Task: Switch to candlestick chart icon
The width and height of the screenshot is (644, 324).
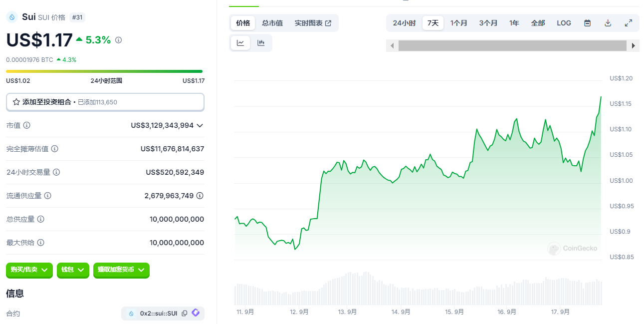Action: tap(261, 43)
